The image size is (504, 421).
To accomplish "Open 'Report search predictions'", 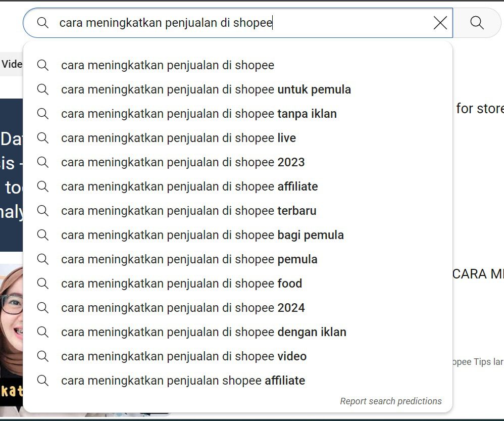I will pos(391,401).
